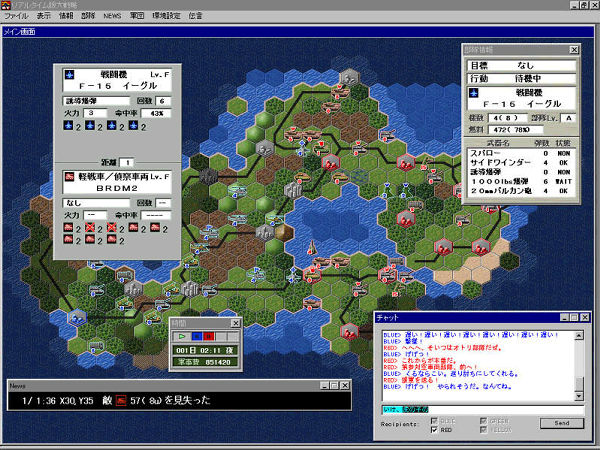Screen dimensions: 600x450
Task: Click the red button in time panel
Action: coord(209,336)
